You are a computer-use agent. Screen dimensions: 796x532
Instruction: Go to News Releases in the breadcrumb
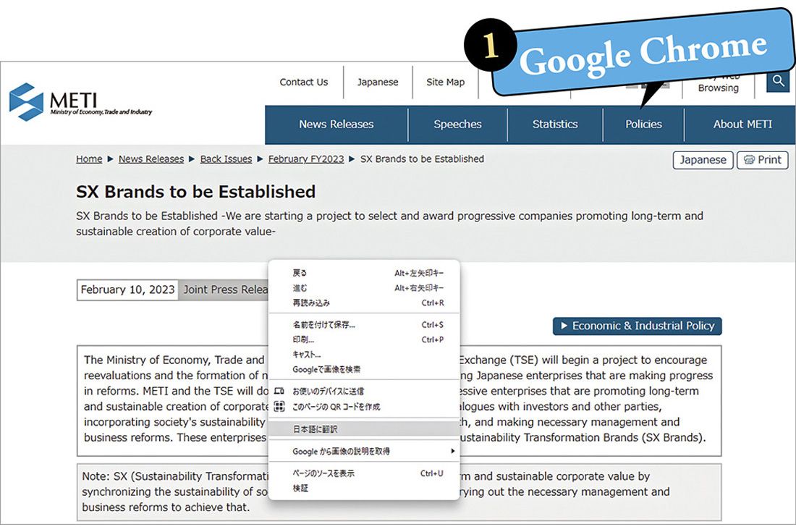[x=151, y=159]
